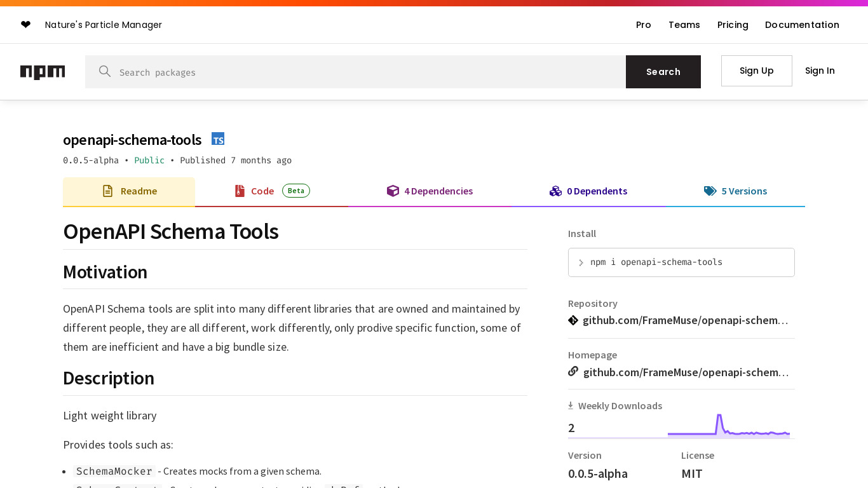Click the homepage chain link icon

pos(573,372)
